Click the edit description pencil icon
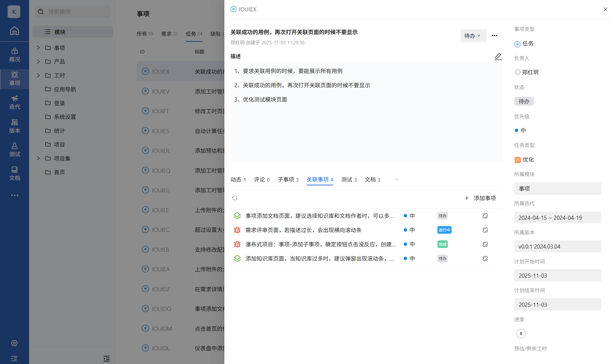 [498, 56]
